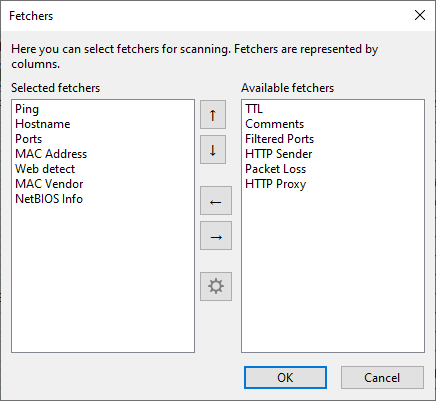This screenshot has height=401, width=436.
Task: Click left arrow to add fetcher
Action: (216, 201)
